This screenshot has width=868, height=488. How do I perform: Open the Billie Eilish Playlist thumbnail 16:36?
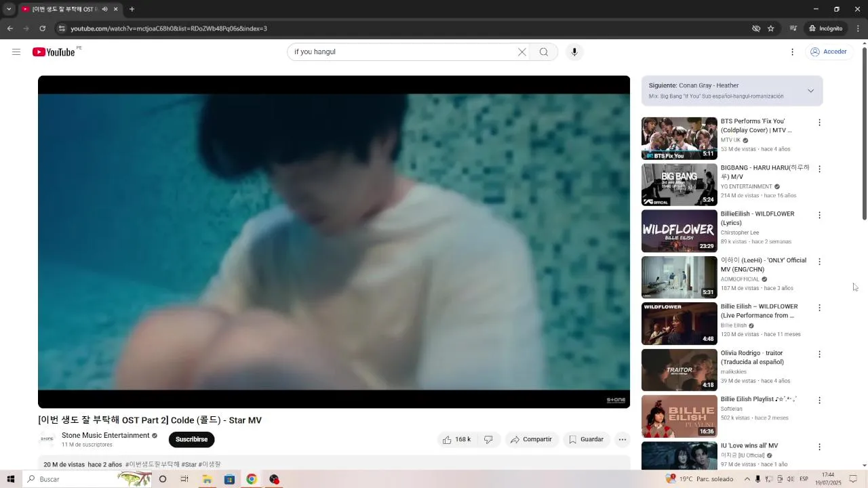click(x=679, y=416)
